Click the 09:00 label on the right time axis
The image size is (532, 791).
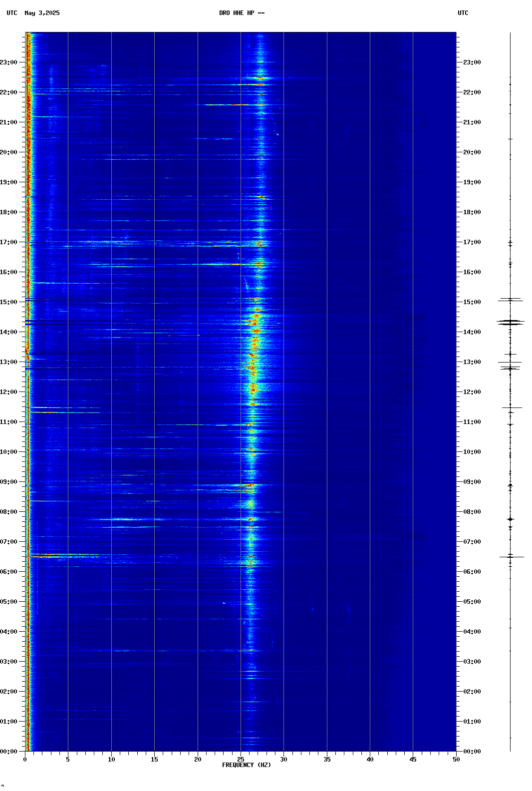472,482
